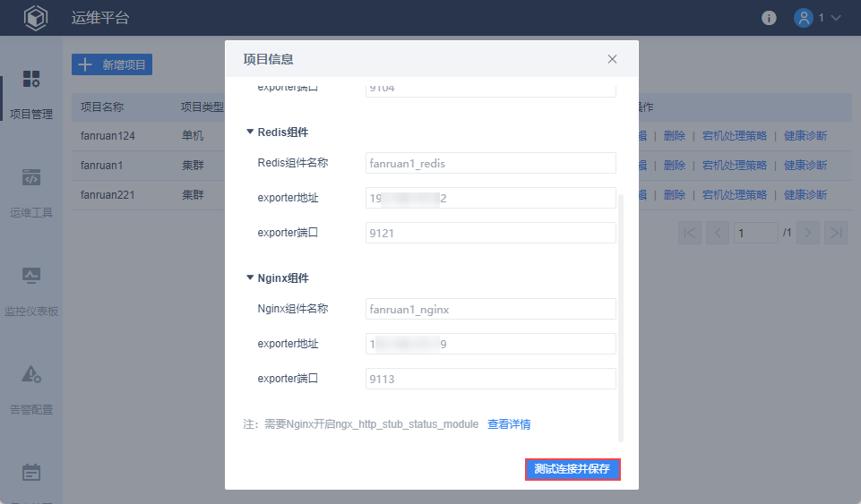Go to first page of table
The image size is (861, 504).
690,233
